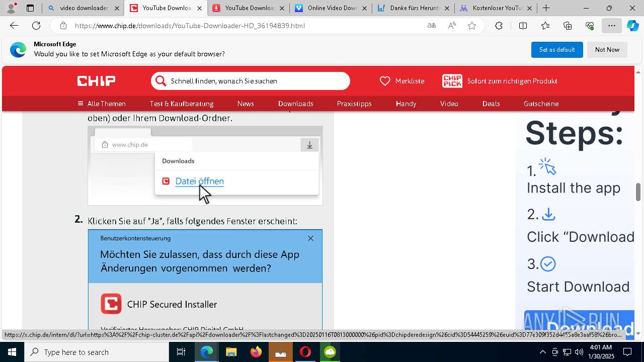Open Windows Start menu

tap(12, 352)
